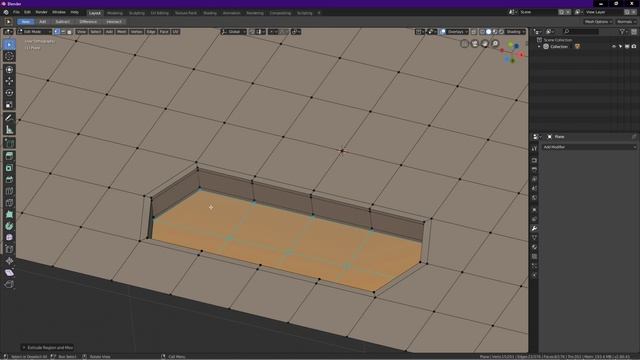This screenshot has width=640, height=360.
Task: Click the camera view navigation button
Action: [475, 43]
